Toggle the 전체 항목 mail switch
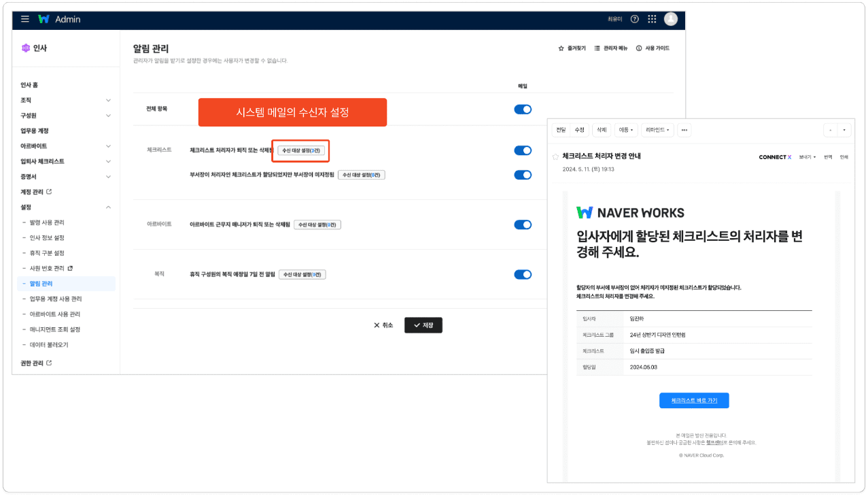Image resolution: width=868 pixels, height=496 pixels. click(523, 109)
